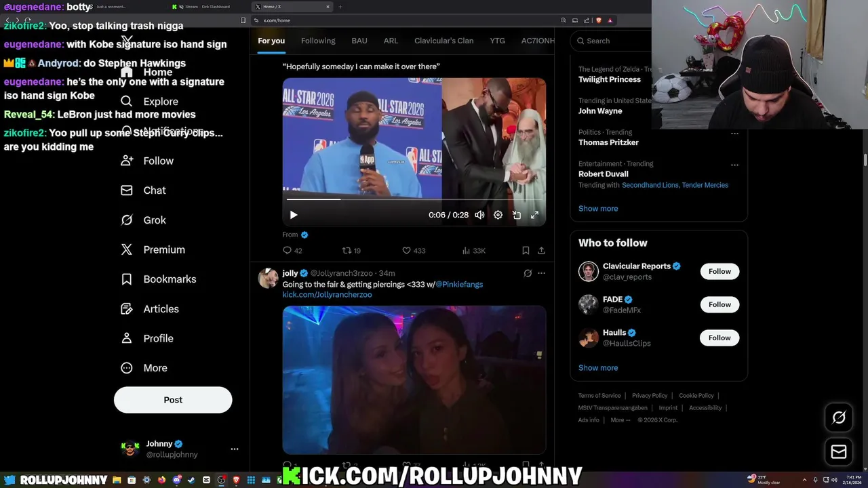Screen dimensions: 868x488
Task: Play the LeBron video
Action: tap(294, 215)
